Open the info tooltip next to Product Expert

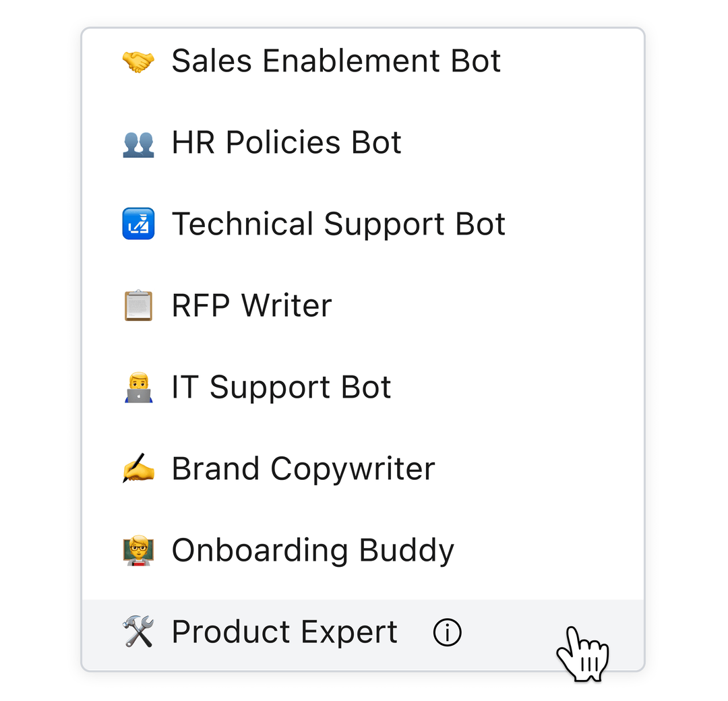coord(447,632)
